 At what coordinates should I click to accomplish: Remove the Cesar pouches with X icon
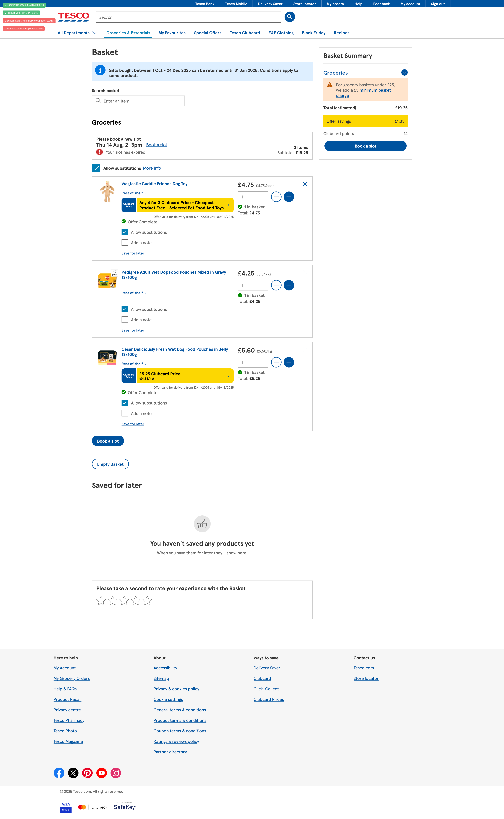(305, 350)
